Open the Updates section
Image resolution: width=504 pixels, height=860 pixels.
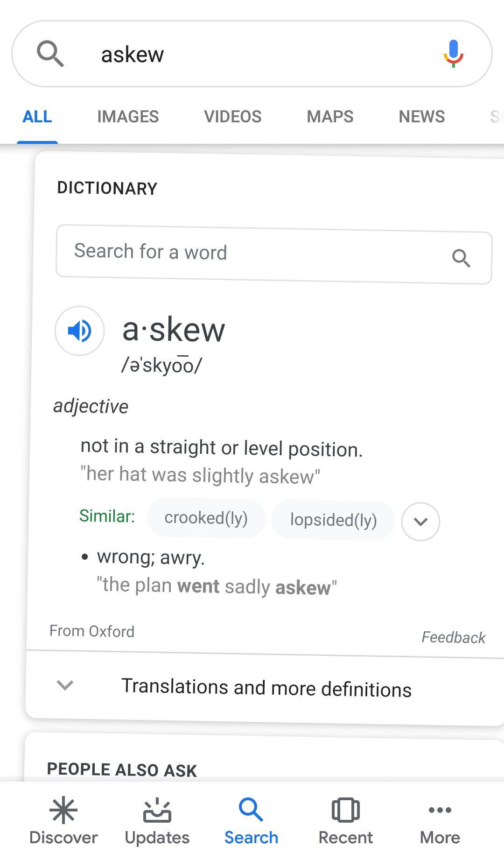(x=157, y=822)
